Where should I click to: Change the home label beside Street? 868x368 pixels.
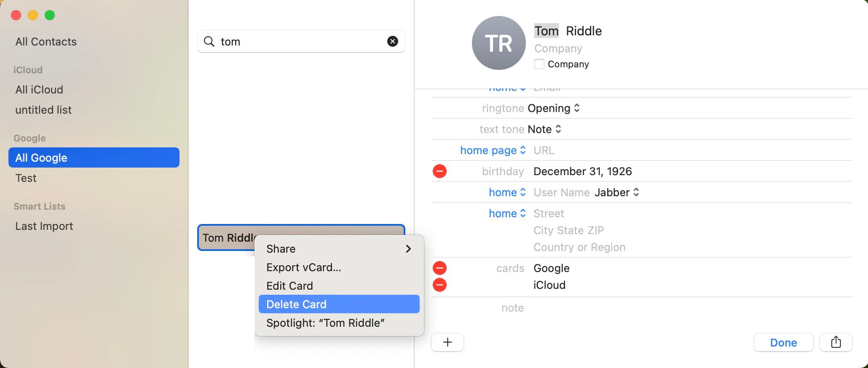tap(507, 213)
